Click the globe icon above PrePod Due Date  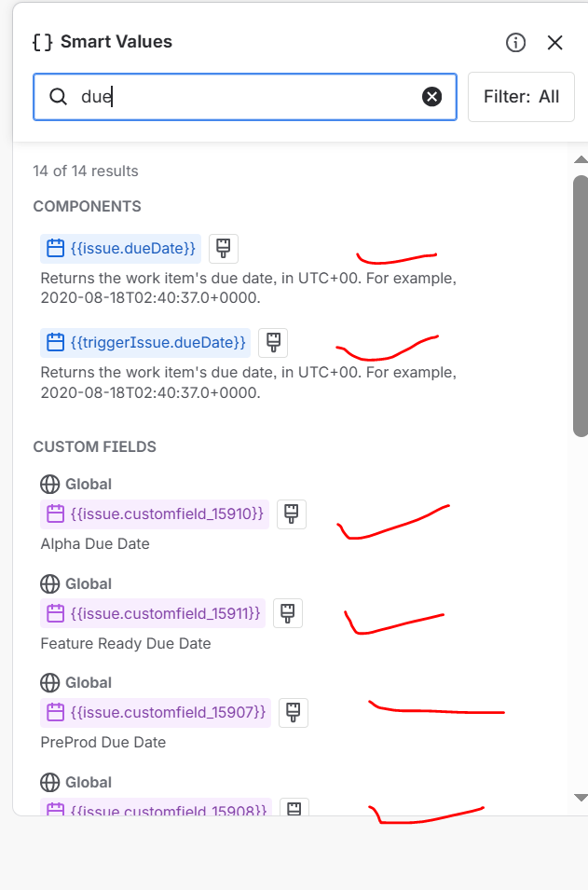pos(48,682)
